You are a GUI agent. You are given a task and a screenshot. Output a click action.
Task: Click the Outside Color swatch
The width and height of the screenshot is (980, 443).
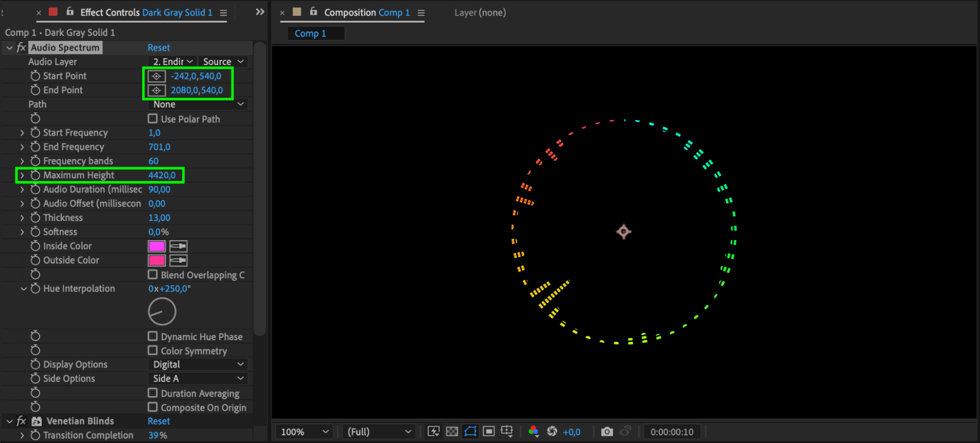click(x=157, y=260)
